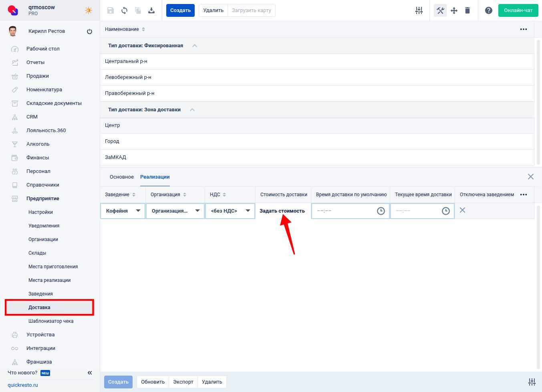Image resolution: width=542 pixels, height=392 pixels.
Task: Click the move arrows icon
Action: [x=454, y=10]
